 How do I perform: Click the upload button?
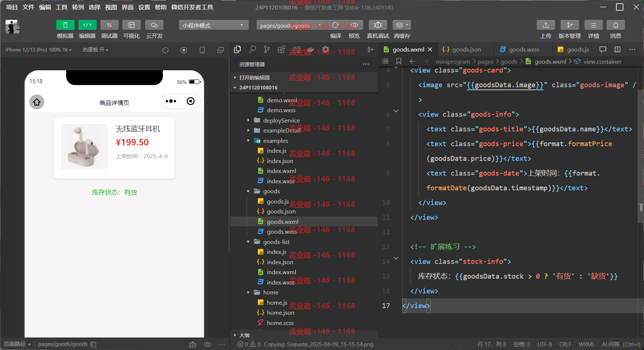click(x=546, y=25)
